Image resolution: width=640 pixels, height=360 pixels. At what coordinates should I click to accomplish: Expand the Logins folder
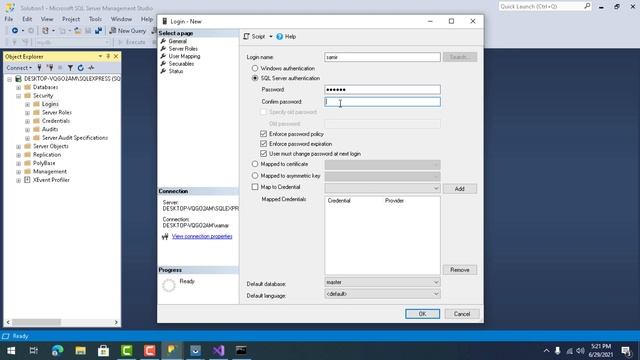[x=27, y=104]
